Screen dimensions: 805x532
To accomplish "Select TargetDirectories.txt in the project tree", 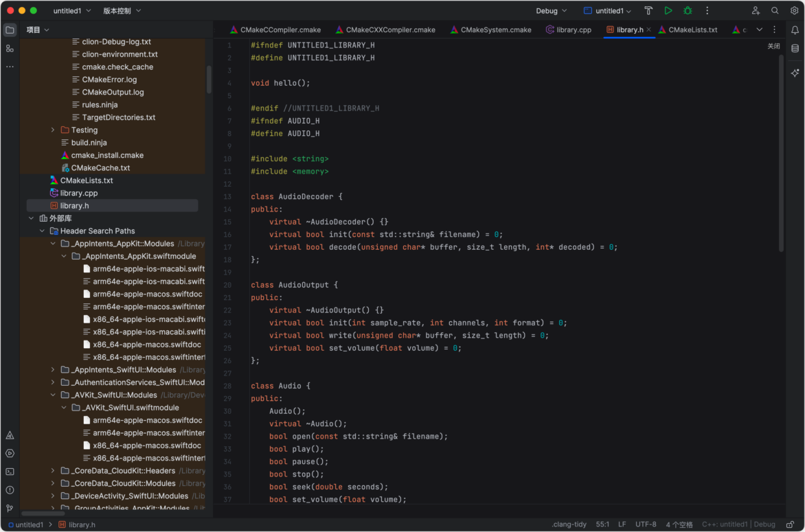I will pos(119,117).
